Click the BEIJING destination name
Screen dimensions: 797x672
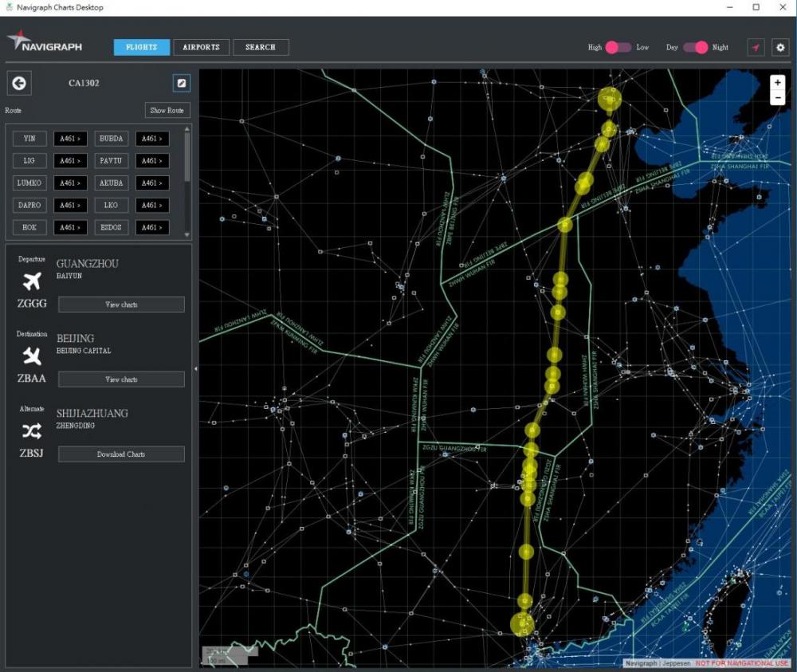(x=75, y=339)
